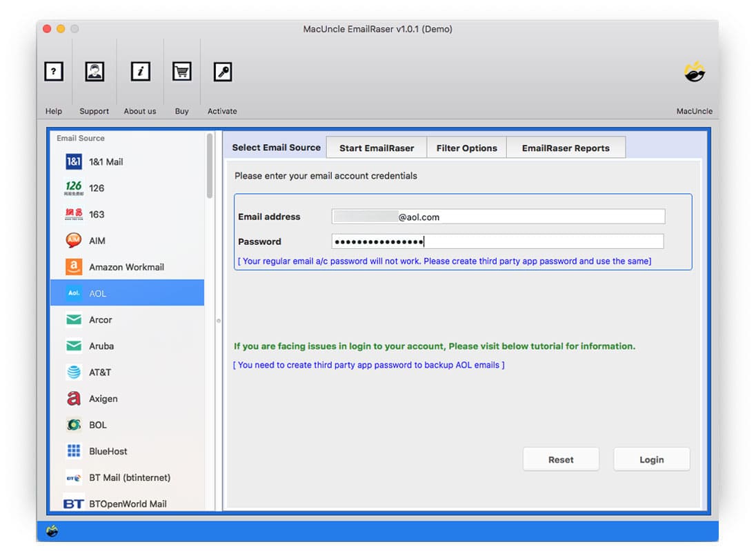
Task: Select the Arcor envelope icon
Action: pos(74,319)
